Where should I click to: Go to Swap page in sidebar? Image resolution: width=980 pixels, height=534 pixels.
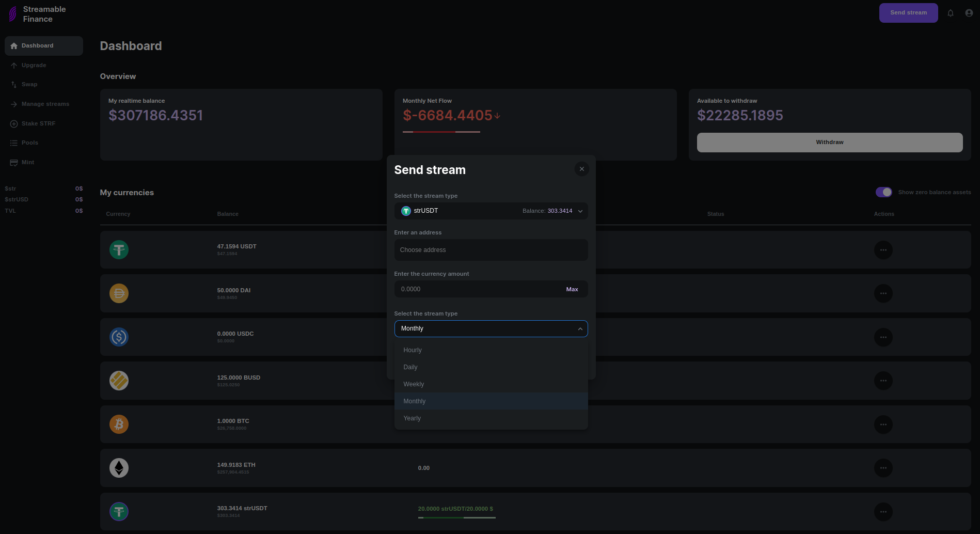[29, 84]
